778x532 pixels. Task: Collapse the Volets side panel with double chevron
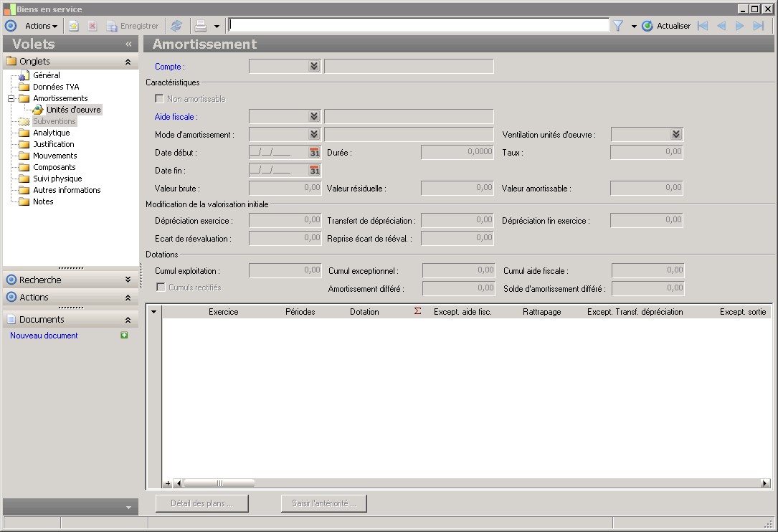(128, 44)
